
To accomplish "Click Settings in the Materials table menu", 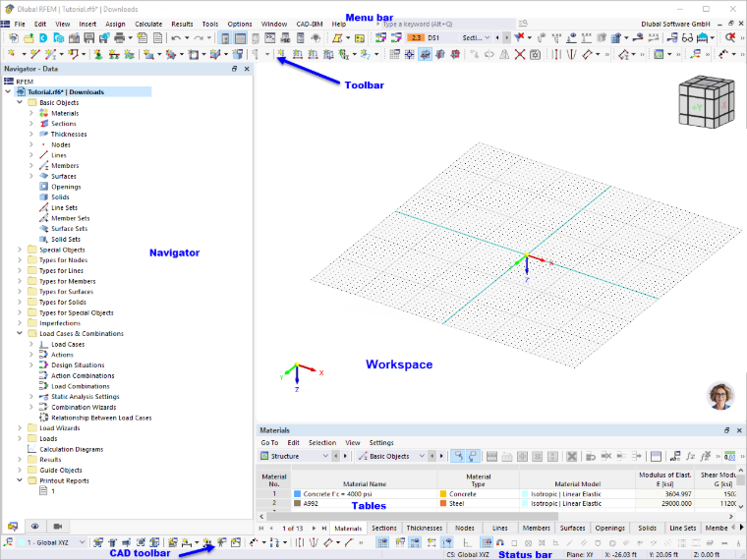I will click(x=381, y=443).
